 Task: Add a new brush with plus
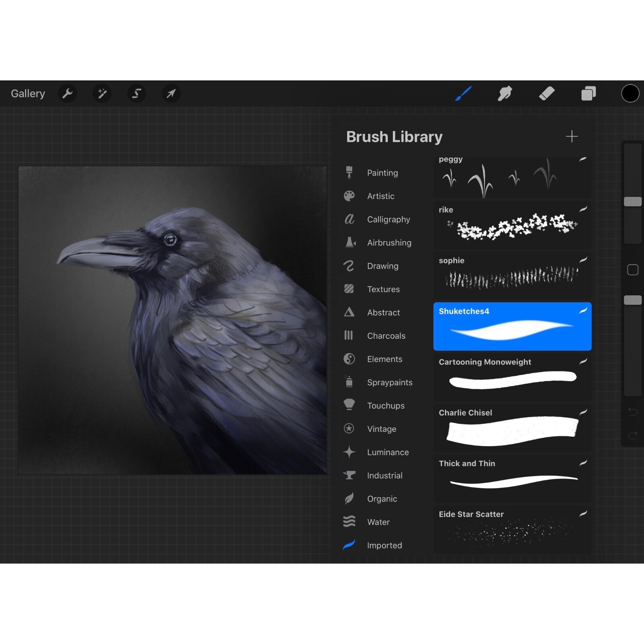click(572, 137)
